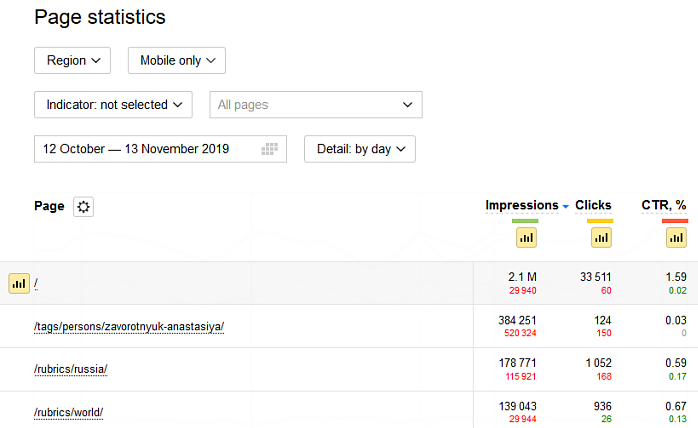This screenshot has width=698, height=428.
Task: Open the zavorotnyuk-anastasiya tag page link
Action: (x=129, y=327)
